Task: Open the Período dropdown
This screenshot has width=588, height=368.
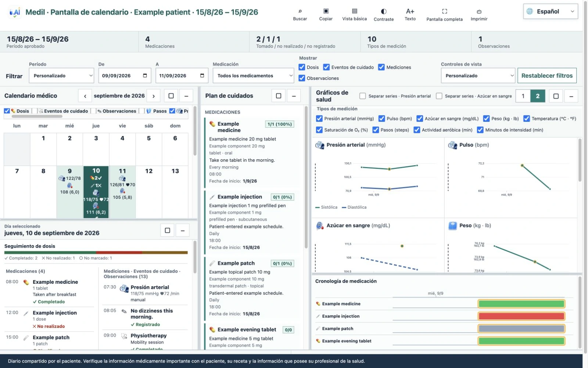Action: (x=61, y=75)
